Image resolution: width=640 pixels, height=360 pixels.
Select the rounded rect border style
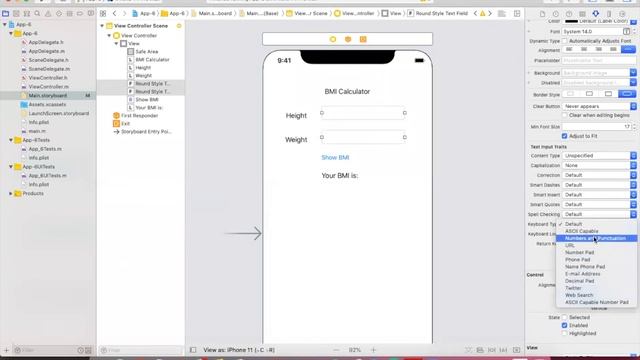(x=627, y=94)
